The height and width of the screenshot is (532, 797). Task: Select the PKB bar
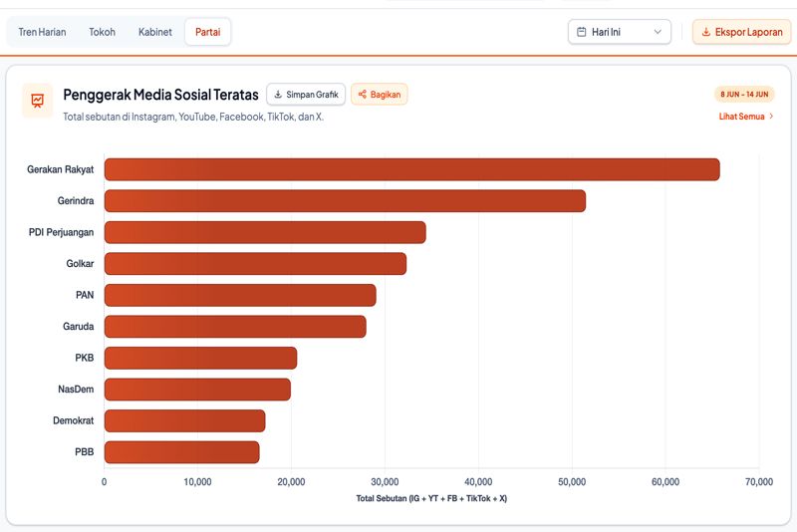200,359
